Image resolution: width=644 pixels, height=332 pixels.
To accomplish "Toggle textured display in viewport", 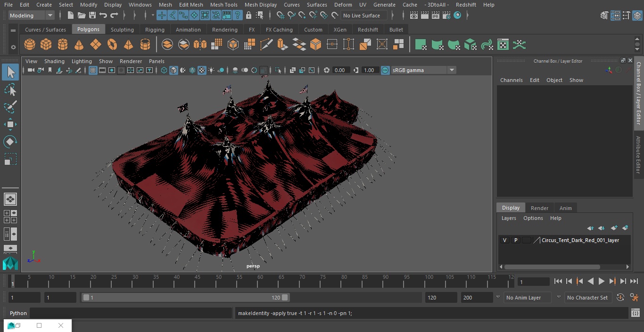I will click(202, 70).
